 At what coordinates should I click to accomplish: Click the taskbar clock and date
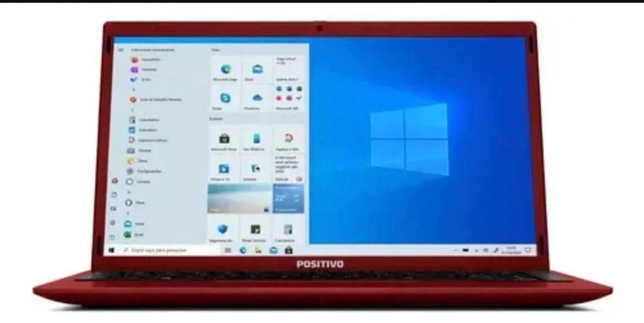pyautogui.click(x=511, y=250)
